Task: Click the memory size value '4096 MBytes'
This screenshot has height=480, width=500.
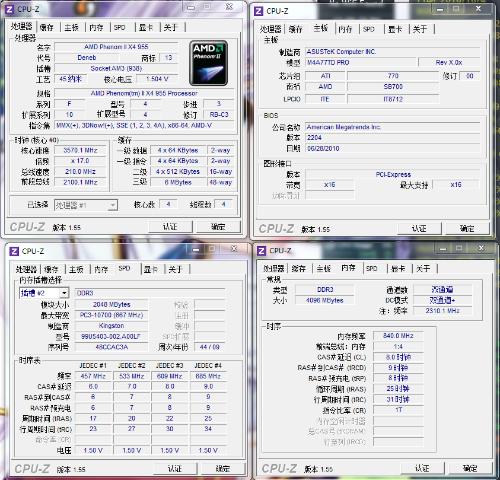Action: pyautogui.click(x=325, y=300)
